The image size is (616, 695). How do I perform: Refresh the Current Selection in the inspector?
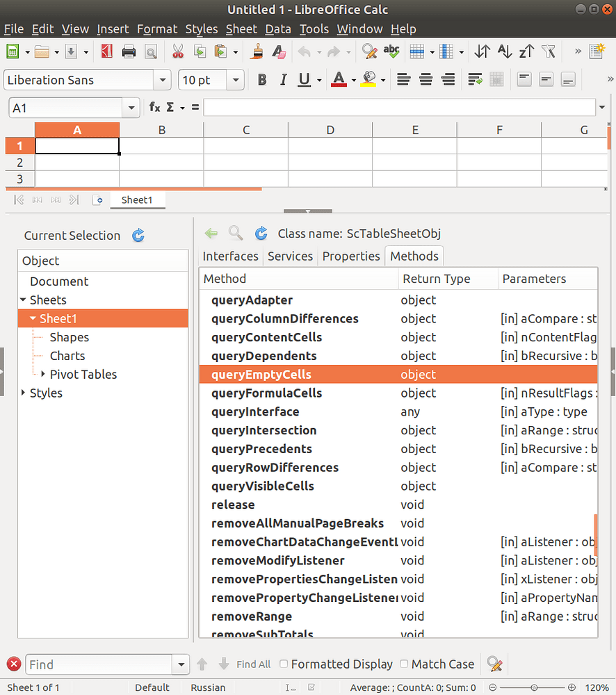coord(138,236)
